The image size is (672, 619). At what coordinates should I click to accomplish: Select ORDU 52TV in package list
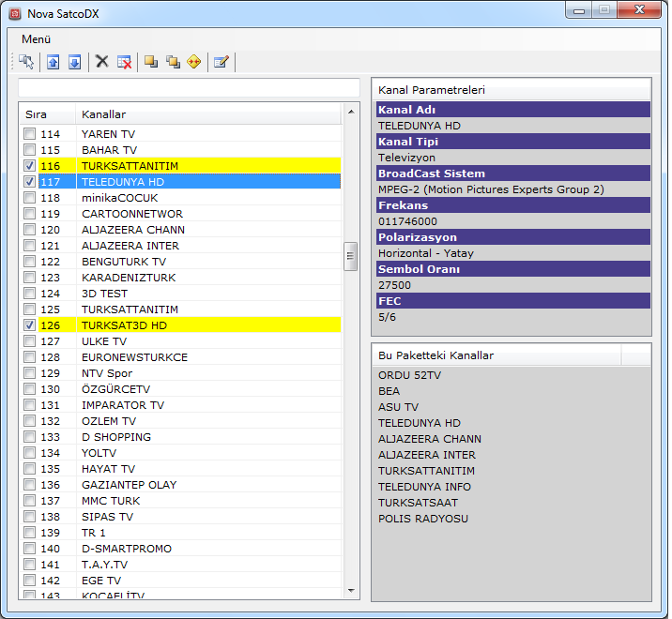(x=410, y=375)
